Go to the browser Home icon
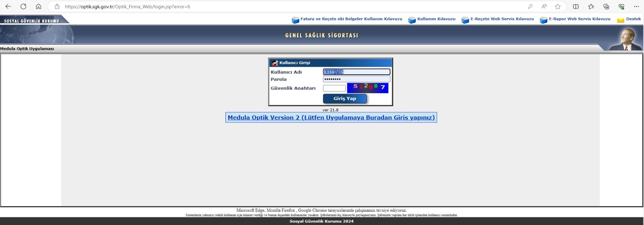The image size is (644, 225). (x=39, y=6)
